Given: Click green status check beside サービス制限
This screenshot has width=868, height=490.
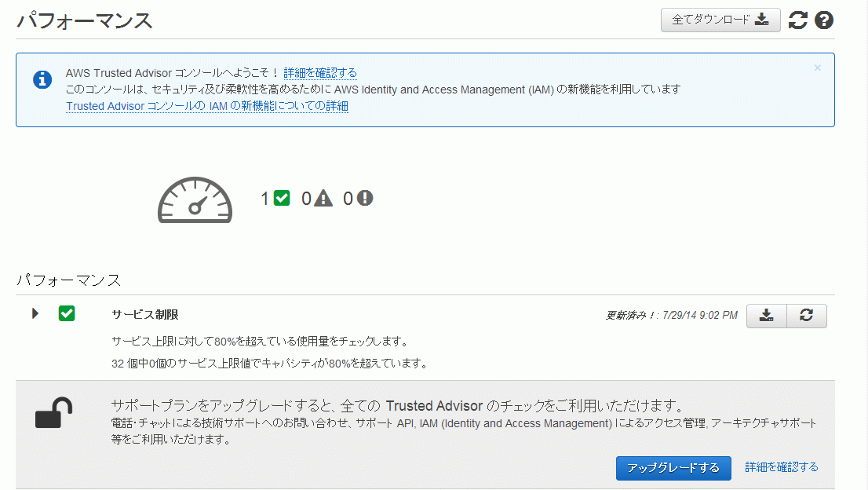Looking at the screenshot, I should click(67, 313).
